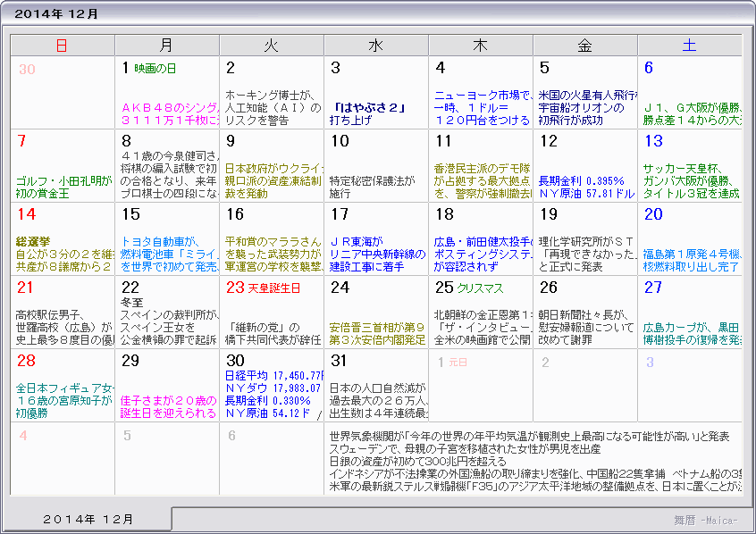The height and width of the screenshot is (534, 756).
Task: Click the 理化学研究所 entry on December 19
Action: tap(587, 254)
